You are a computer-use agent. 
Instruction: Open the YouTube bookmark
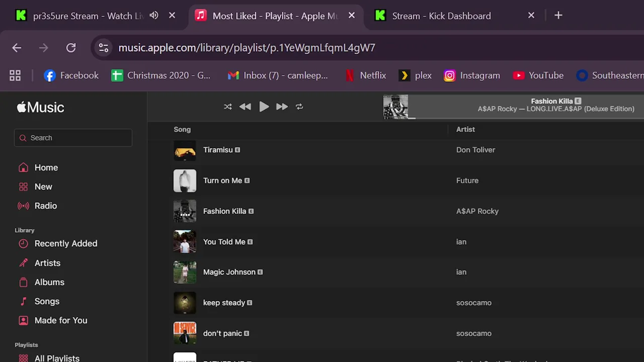coord(538,75)
